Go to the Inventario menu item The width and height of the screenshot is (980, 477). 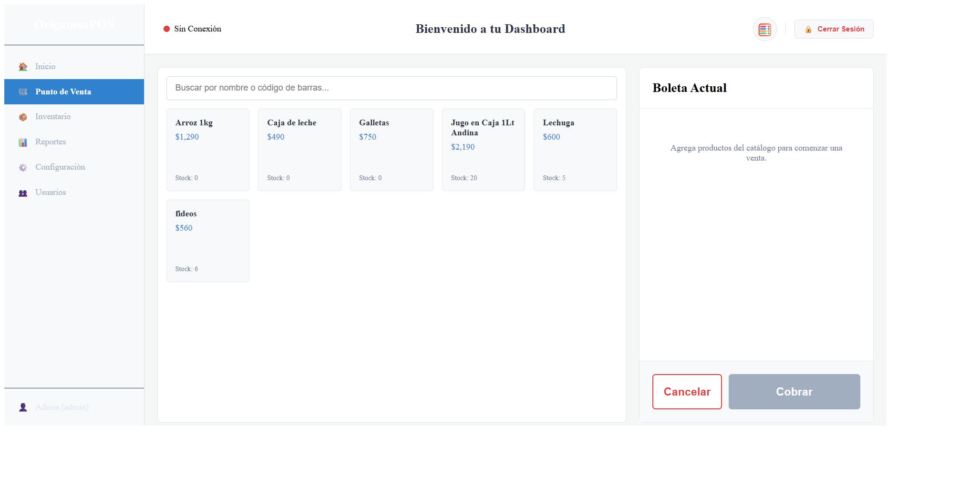[53, 117]
